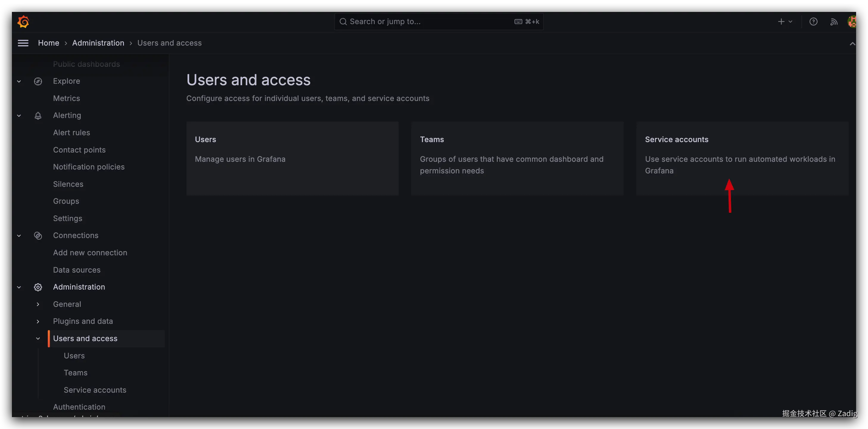868x429 pixels.
Task: Click the Grafana logo icon
Action: 23,21
